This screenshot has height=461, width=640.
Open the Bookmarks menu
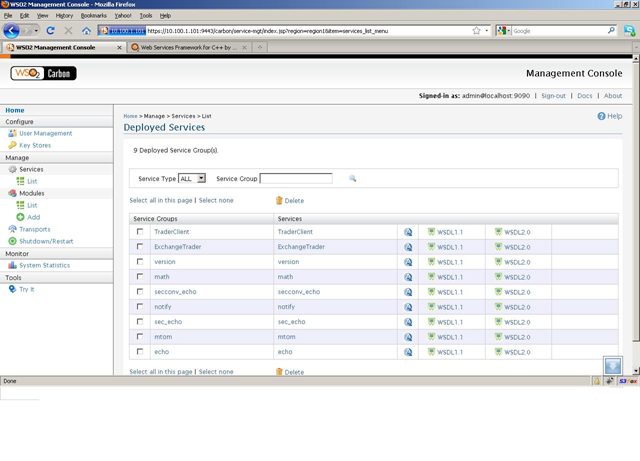pos(93,16)
